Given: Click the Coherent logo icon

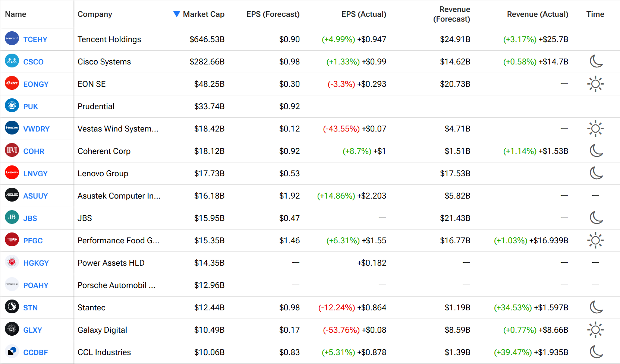Looking at the screenshot, I should click(x=12, y=150).
